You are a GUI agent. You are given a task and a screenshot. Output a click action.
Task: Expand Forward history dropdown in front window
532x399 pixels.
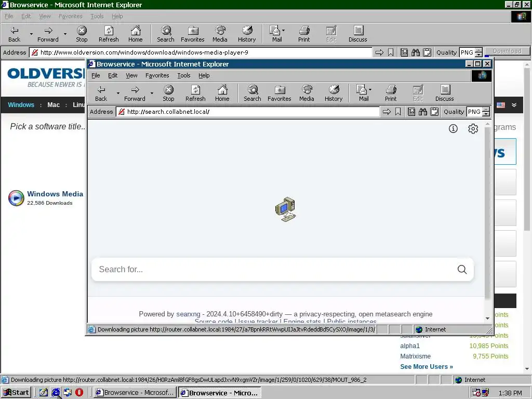coord(152,93)
